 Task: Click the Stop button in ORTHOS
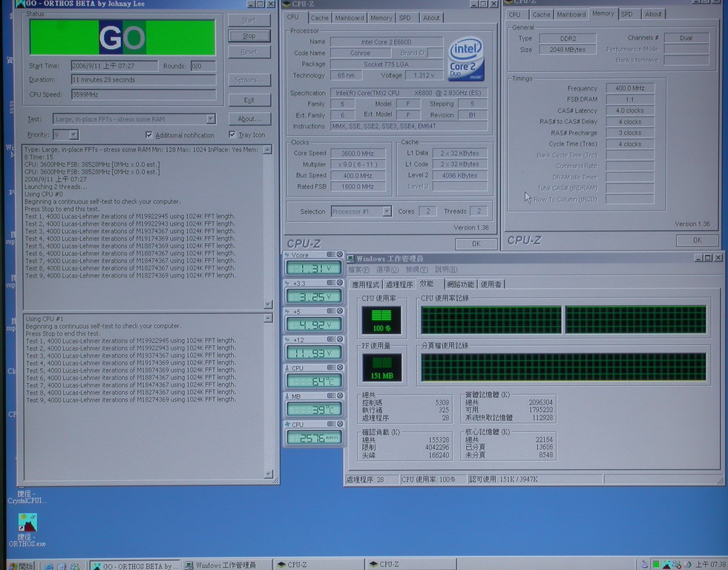[x=249, y=36]
